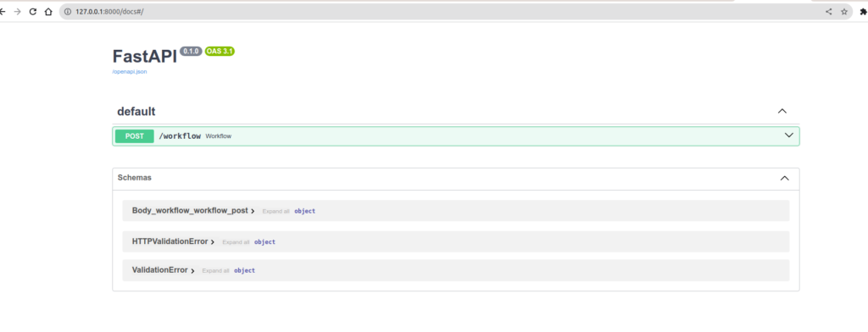Expand all for ValidationError
The image size is (868, 332).
215,271
